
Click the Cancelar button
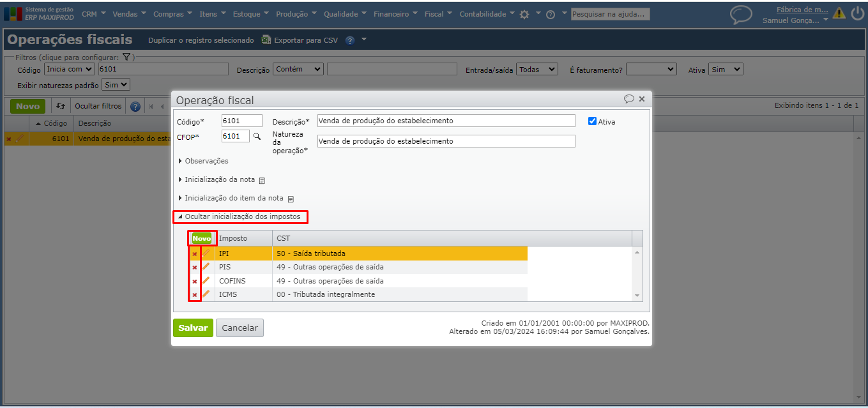[240, 328]
